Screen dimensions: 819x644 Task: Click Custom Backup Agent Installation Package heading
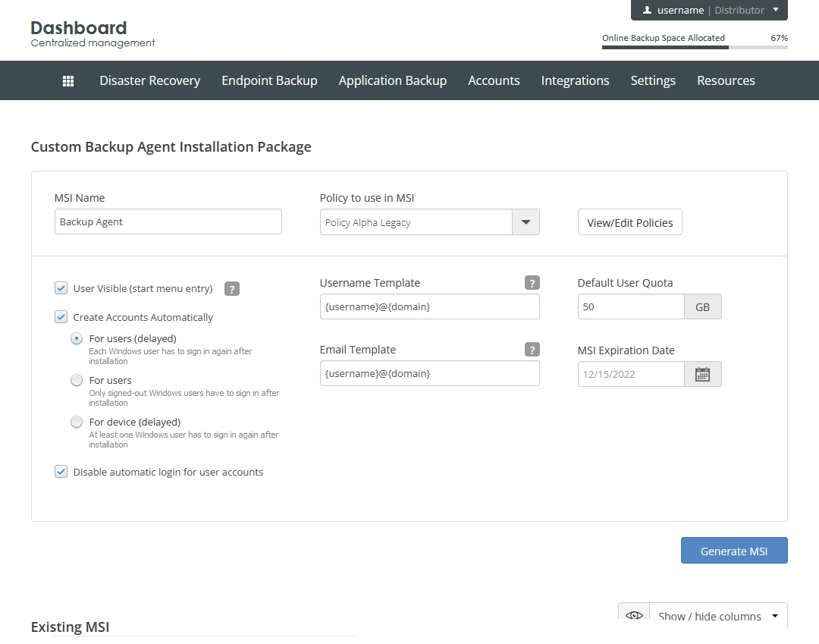(x=171, y=146)
